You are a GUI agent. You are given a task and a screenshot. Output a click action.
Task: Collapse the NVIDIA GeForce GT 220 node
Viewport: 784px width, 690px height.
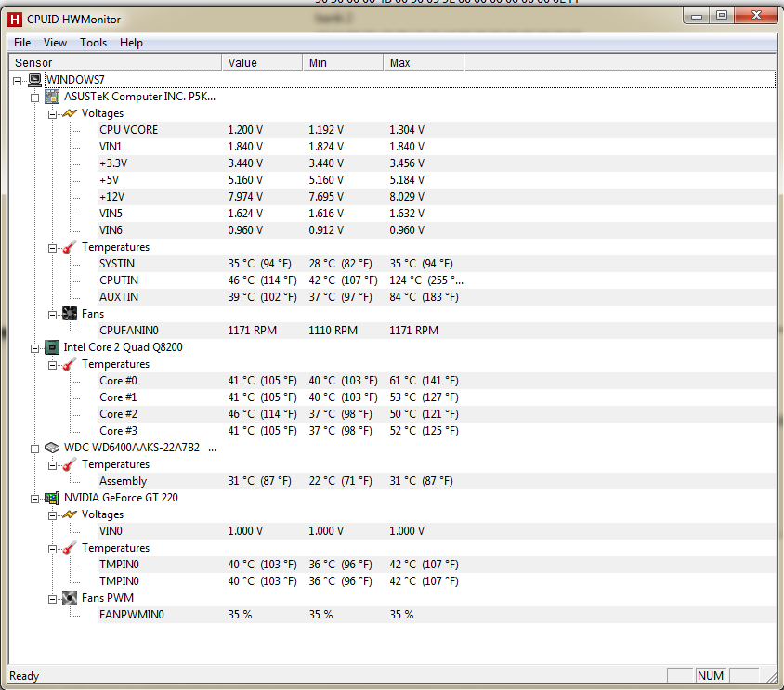35,498
